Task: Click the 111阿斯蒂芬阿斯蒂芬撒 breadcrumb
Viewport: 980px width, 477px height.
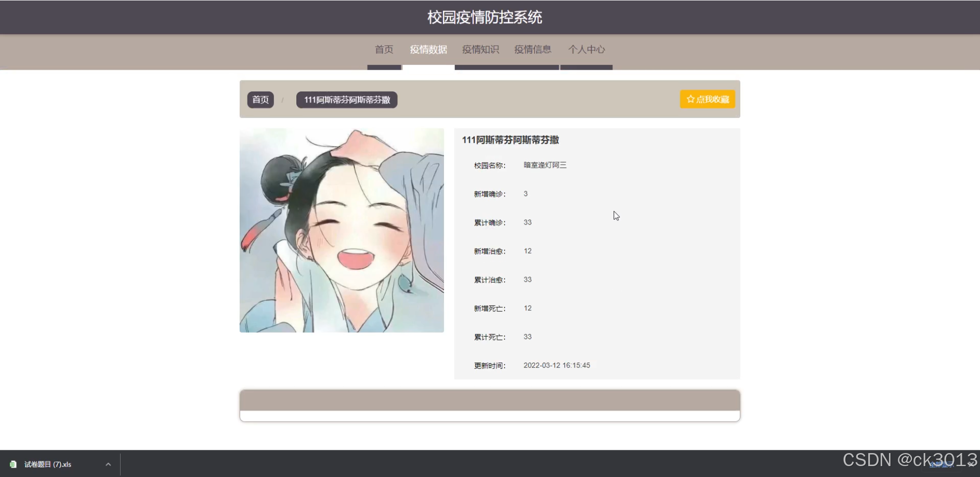Action: tap(347, 100)
